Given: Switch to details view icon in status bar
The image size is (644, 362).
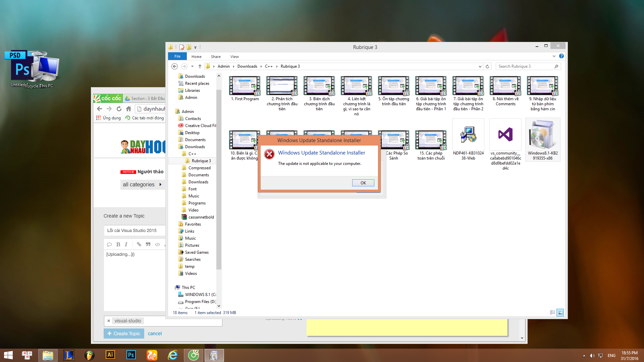Looking at the screenshot, I should click(552, 312).
